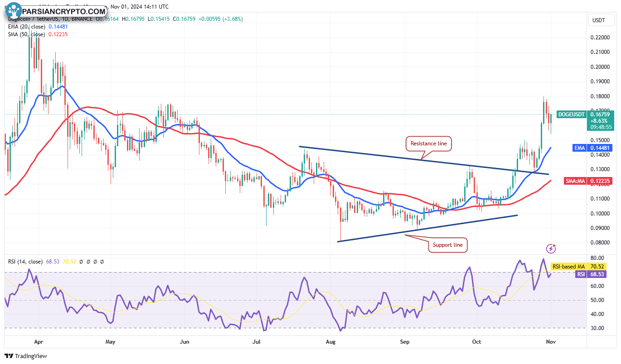Click the +0.00595 (+3.68%) change value
This screenshot has width=621, height=364.
(x=222, y=19)
